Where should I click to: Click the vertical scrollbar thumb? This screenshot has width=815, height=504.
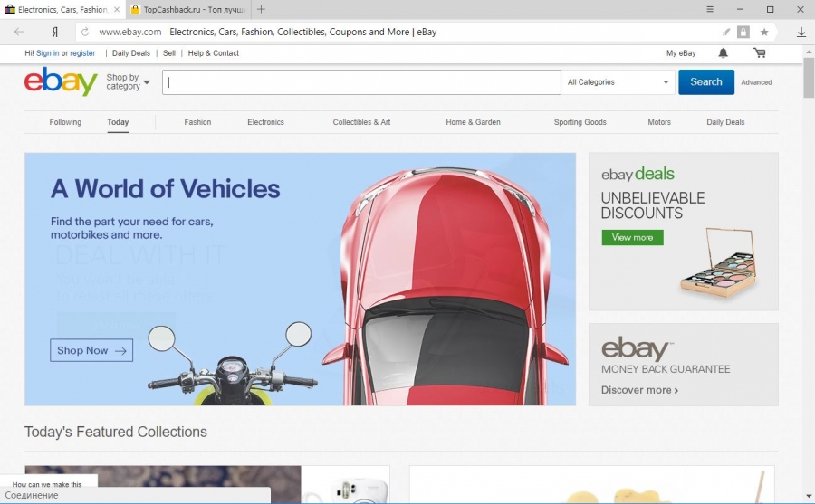(x=809, y=78)
